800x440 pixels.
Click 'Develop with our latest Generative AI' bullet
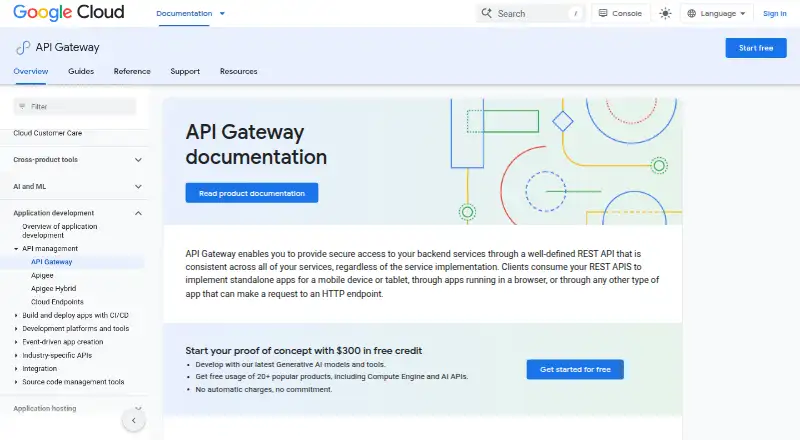290,364
